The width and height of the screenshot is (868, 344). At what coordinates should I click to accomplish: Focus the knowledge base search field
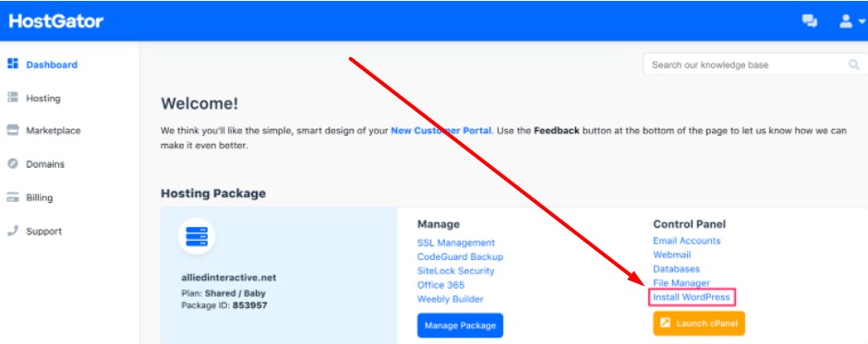click(755, 65)
